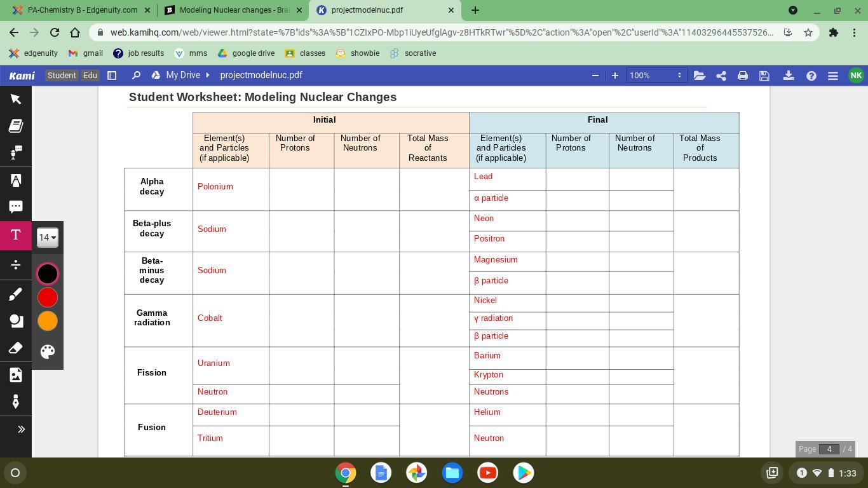Print the document
Viewport: 868px width, 488px height.
pos(743,76)
